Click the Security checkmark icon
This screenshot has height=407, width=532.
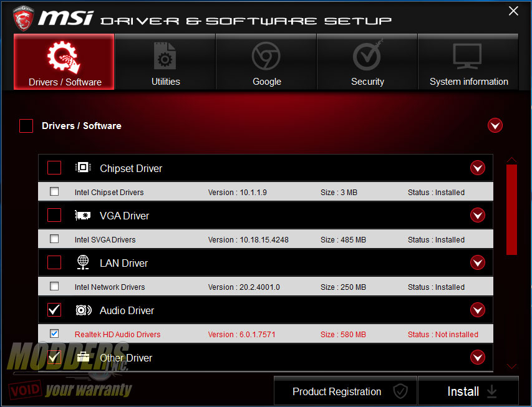coord(368,55)
